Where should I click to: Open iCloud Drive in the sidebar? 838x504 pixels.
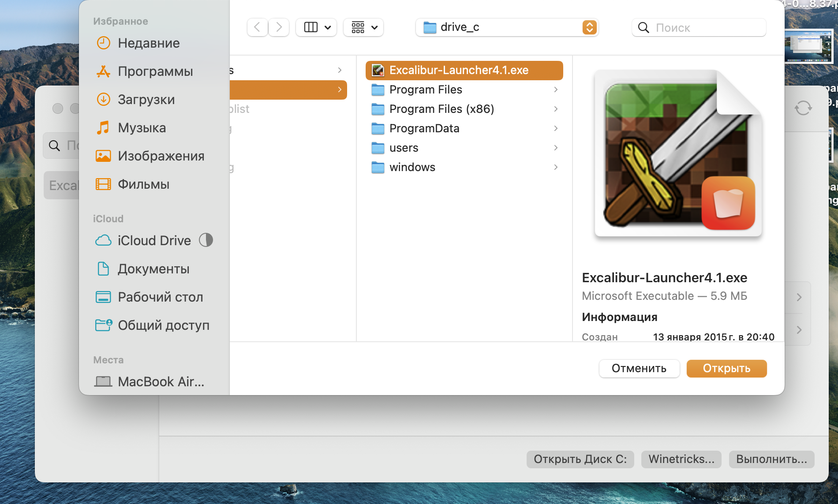coord(143,241)
